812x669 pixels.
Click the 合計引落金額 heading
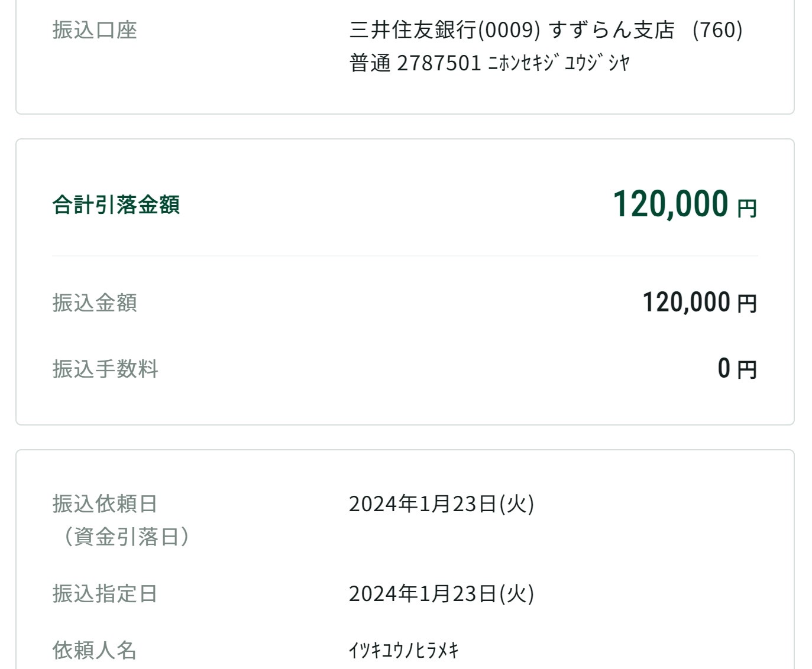(116, 204)
